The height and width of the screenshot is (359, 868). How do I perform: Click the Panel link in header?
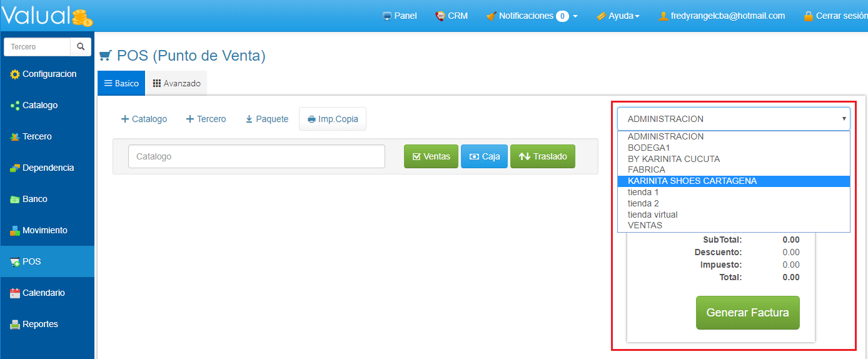pyautogui.click(x=399, y=16)
